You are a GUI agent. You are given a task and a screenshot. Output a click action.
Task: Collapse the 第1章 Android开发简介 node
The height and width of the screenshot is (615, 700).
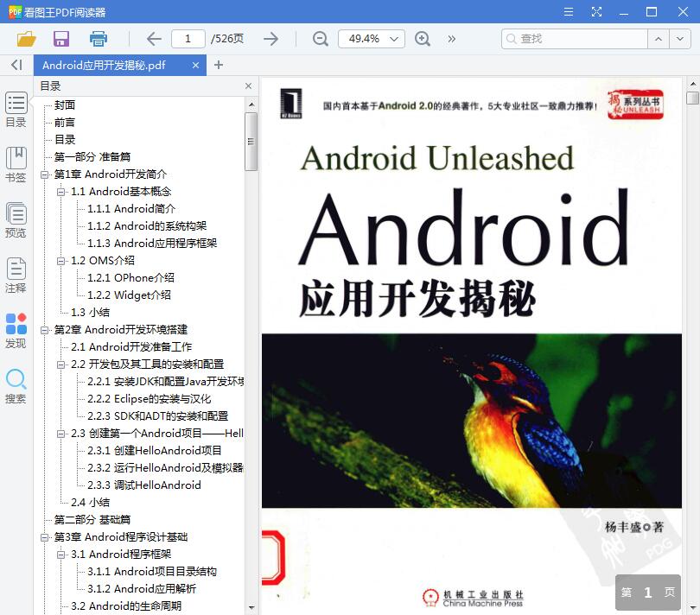(x=45, y=174)
